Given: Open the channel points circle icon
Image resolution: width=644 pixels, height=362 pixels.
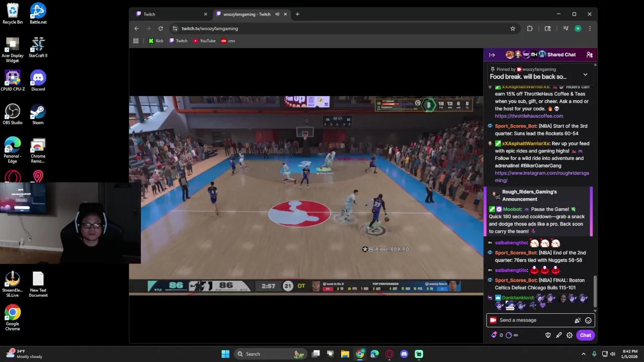Looking at the screenshot, I should (509, 335).
